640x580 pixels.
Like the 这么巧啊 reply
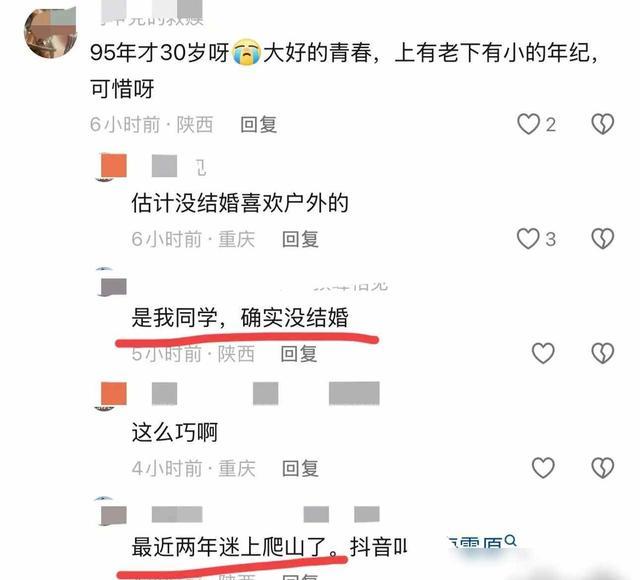point(543,468)
